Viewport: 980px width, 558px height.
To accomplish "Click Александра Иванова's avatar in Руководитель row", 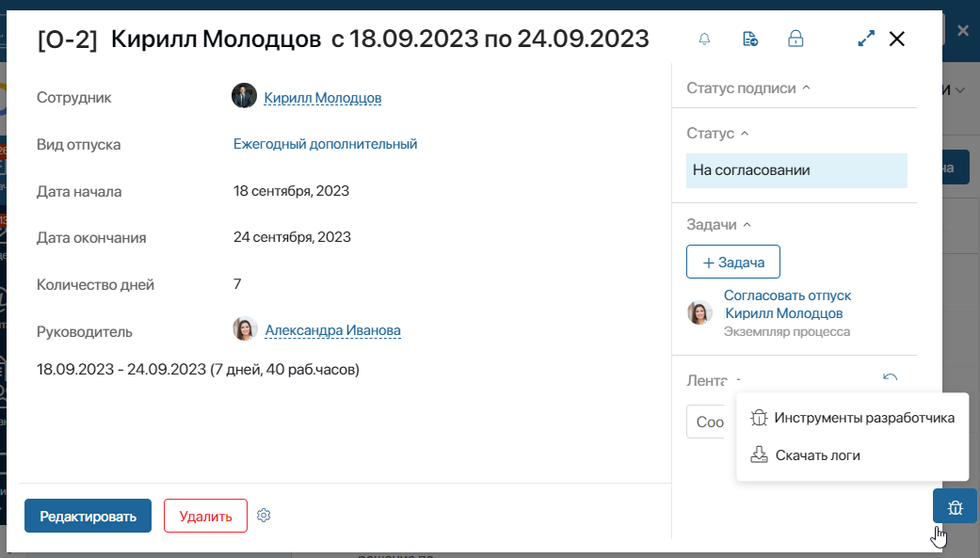I will tap(245, 328).
